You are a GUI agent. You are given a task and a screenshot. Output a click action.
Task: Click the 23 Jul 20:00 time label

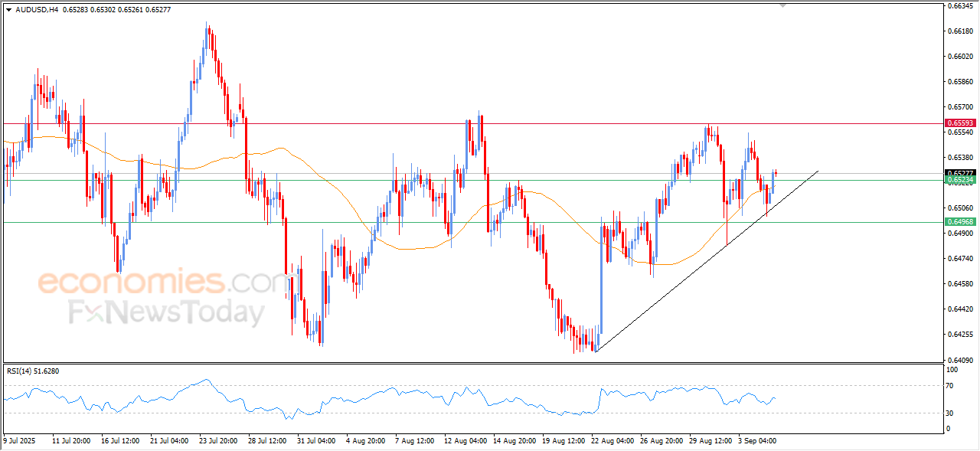point(218,442)
